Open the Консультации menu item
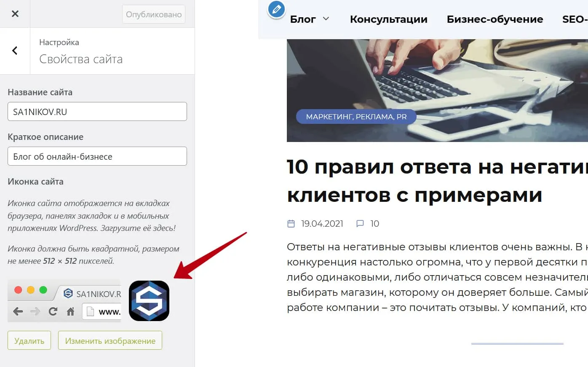Image resolution: width=588 pixels, height=367 pixels. point(389,19)
